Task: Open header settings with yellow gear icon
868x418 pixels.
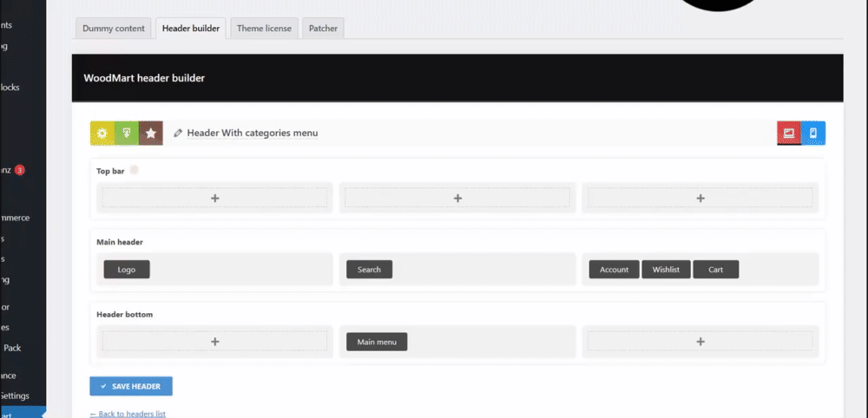Action: tap(102, 134)
